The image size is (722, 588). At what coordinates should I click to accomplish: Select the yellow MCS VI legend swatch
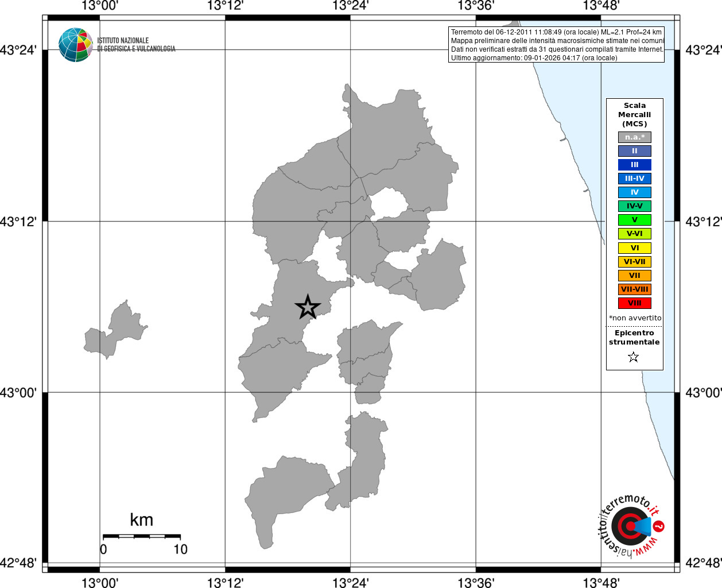coord(635,248)
